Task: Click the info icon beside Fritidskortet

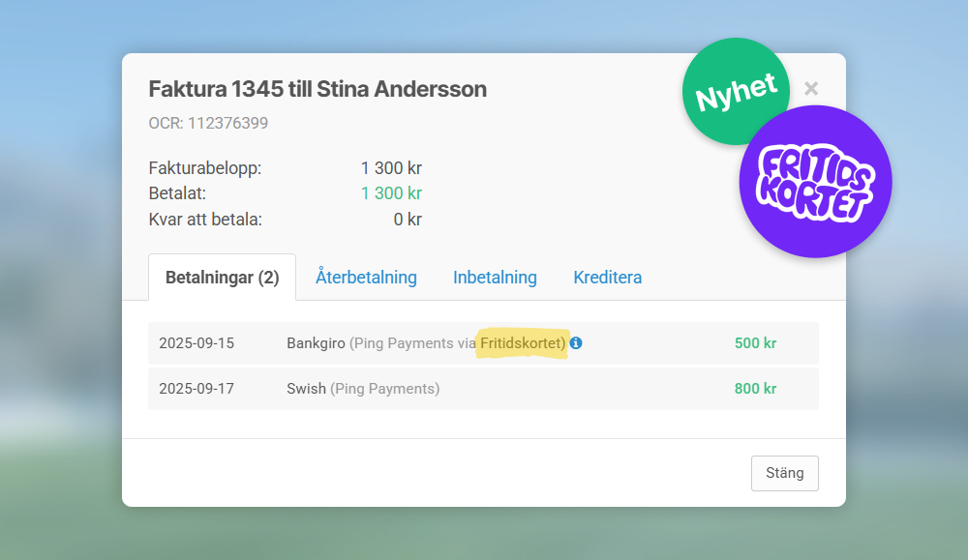Action: [x=576, y=343]
